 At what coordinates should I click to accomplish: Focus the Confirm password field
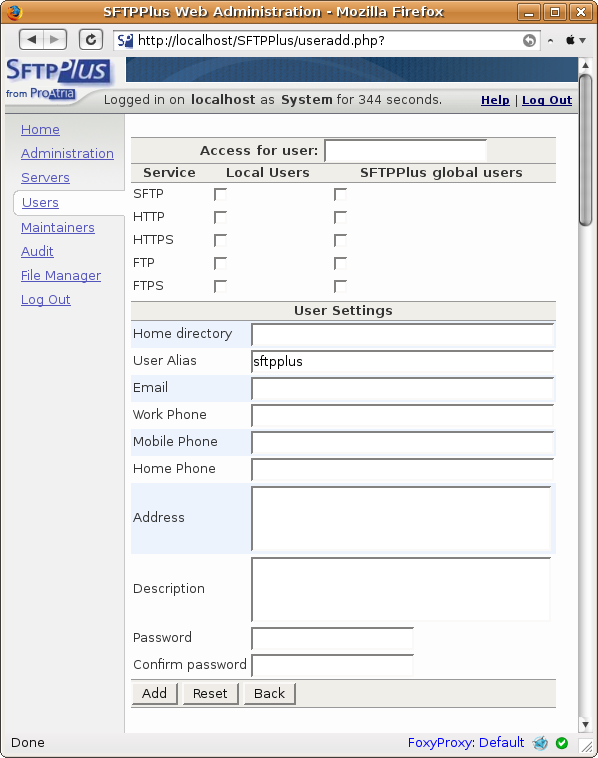(x=333, y=665)
